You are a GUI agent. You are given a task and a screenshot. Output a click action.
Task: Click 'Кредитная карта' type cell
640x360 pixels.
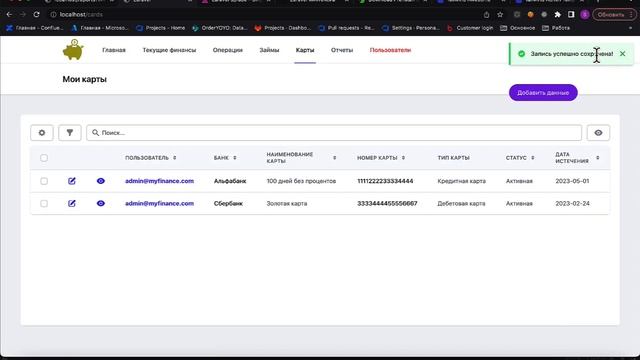pyautogui.click(x=461, y=181)
